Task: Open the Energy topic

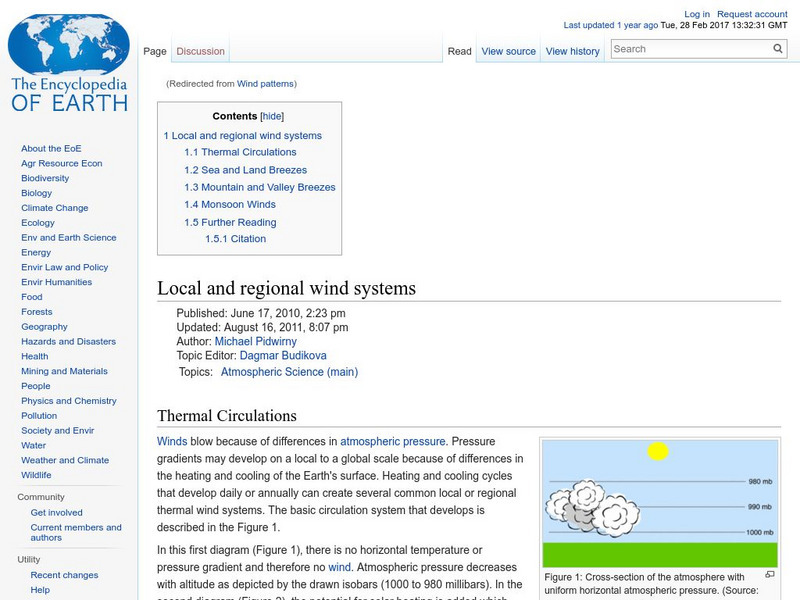Action: [x=36, y=252]
